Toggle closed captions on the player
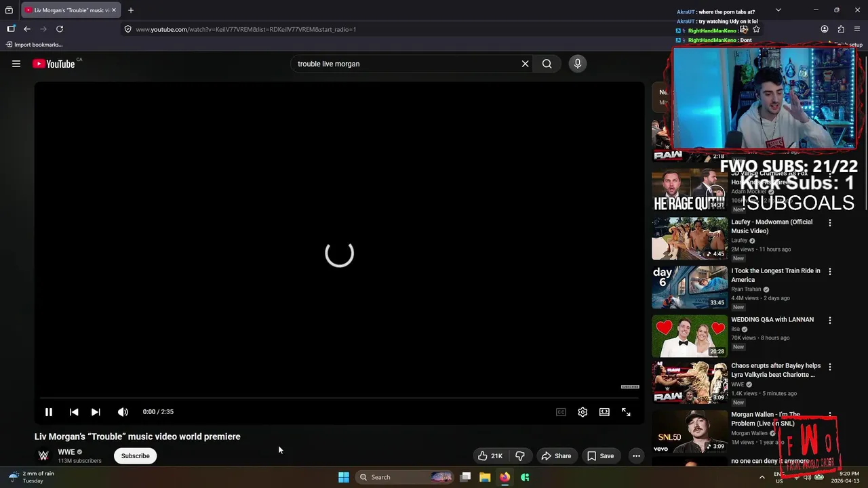The height and width of the screenshot is (488, 868). click(x=561, y=412)
